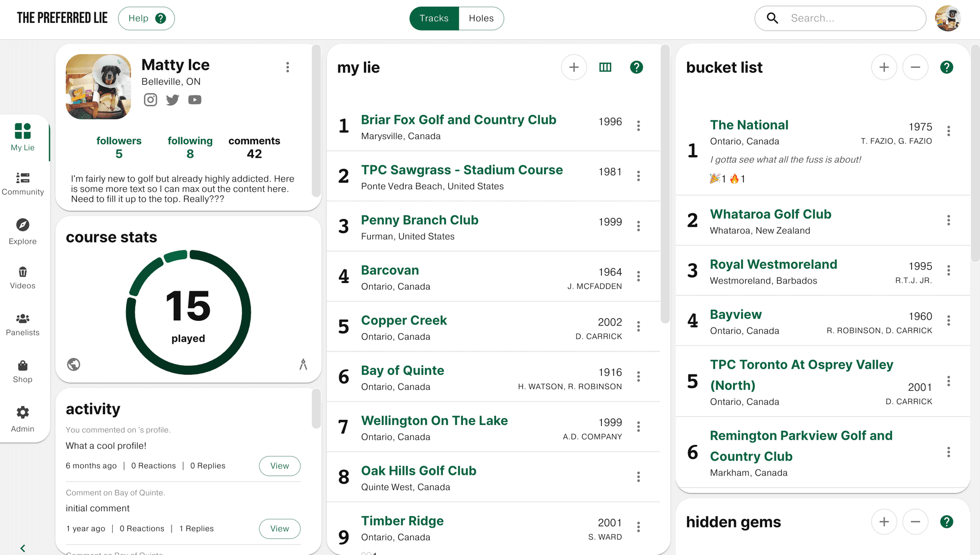This screenshot has height=555, width=980.
Task: Open the Instagram profile icon
Action: tap(150, 99)
